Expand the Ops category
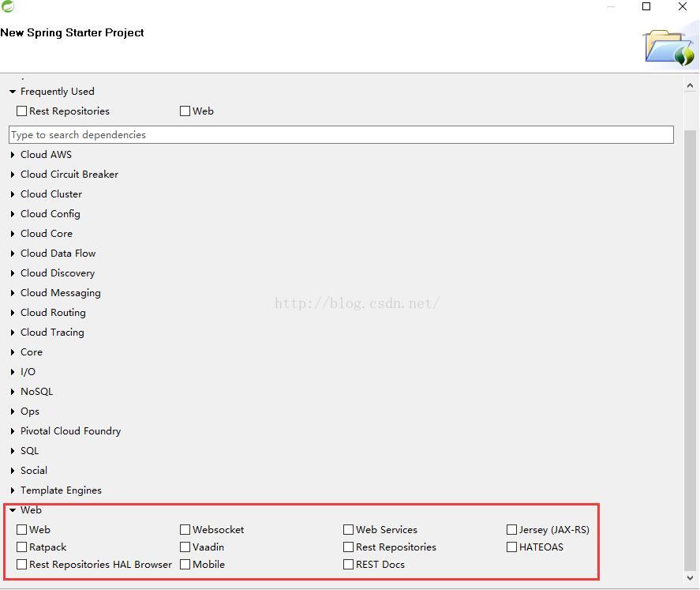 tap(13, 411)
